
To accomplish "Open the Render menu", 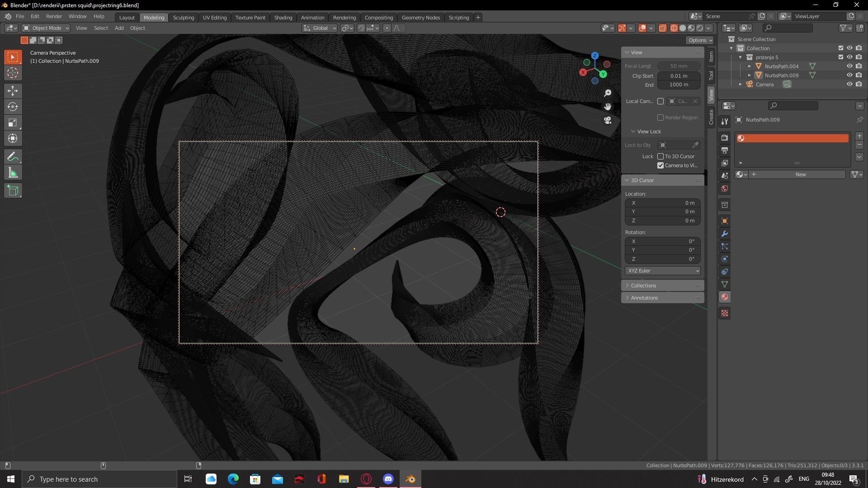I will point(54,16).
